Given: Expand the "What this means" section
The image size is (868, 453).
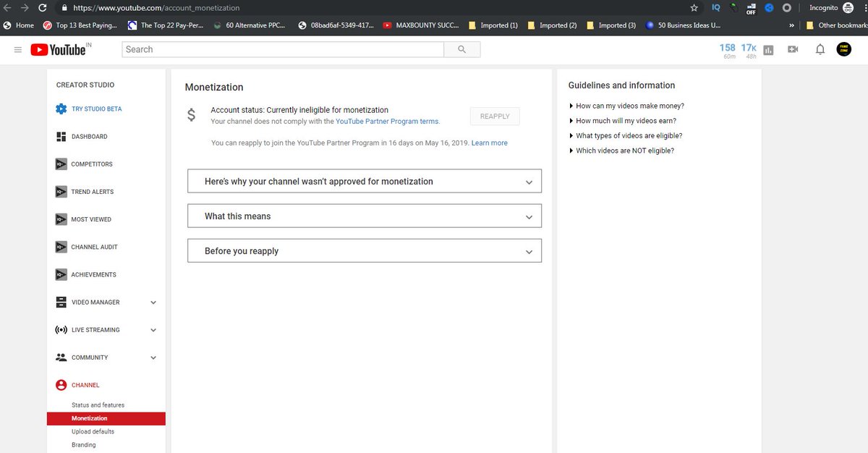Looking at the screenshot, I should [365, 216].
